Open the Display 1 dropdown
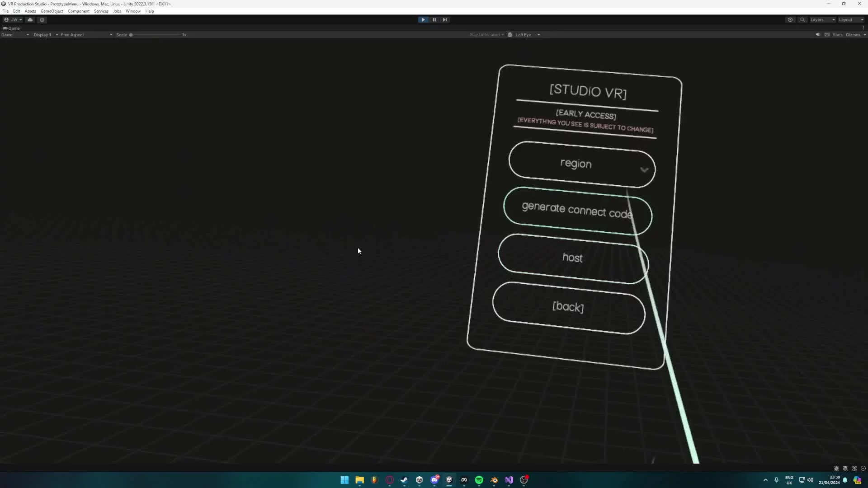This screenshot has height=488, width=868. click(45, 35)
